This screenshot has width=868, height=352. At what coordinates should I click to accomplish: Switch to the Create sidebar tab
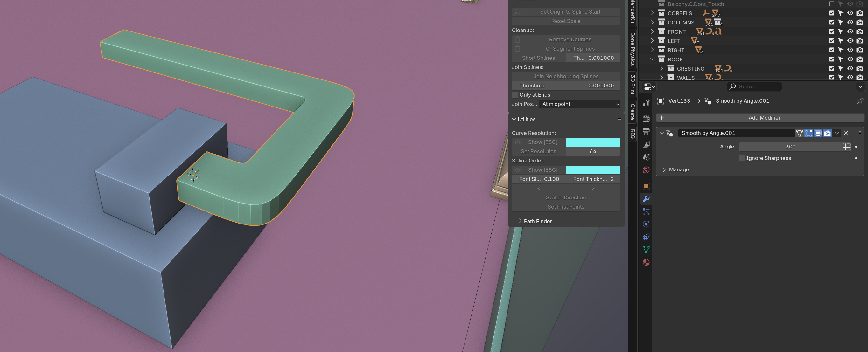[633, 112]
